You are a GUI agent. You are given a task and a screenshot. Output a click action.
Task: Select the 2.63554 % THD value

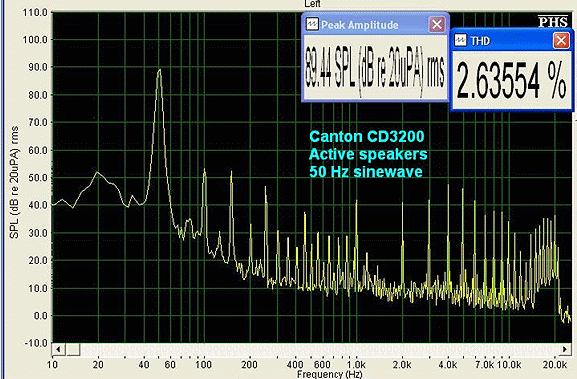pyautogui.click(x=511, y=81)
